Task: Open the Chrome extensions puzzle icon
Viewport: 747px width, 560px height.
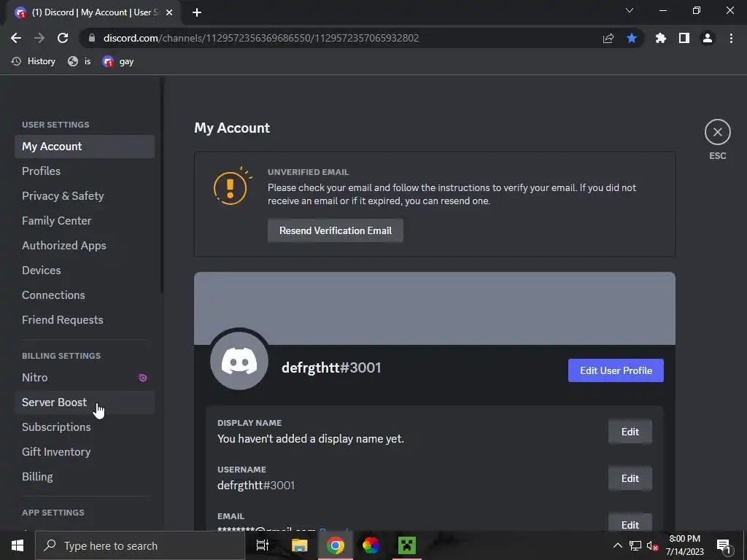Action: click(661, 38)
